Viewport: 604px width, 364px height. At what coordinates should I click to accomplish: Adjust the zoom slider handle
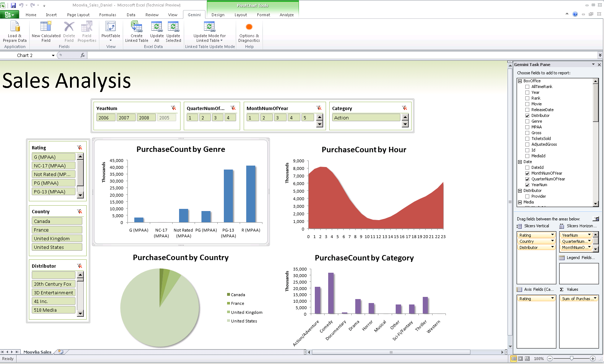pos(572,359)
